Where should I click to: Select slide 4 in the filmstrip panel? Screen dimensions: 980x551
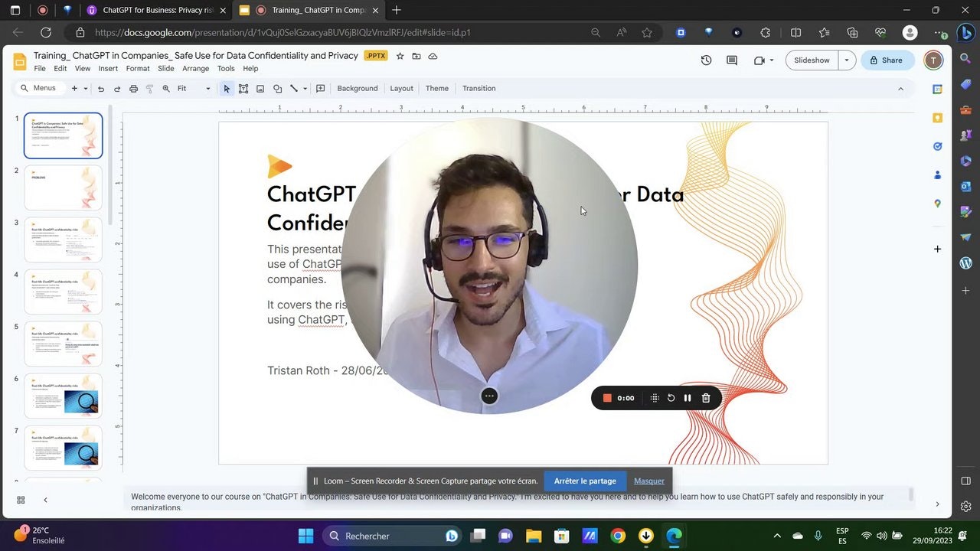(63, 292)
